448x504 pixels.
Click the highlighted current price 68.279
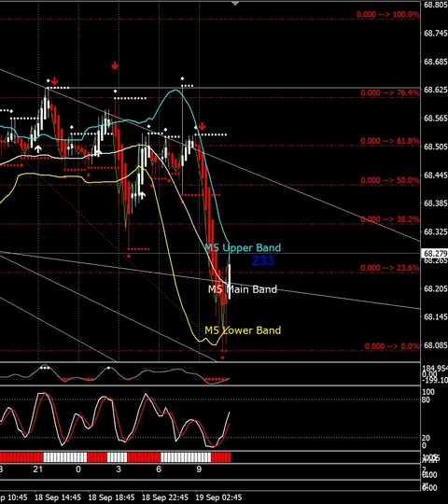(x=435, y=254)
